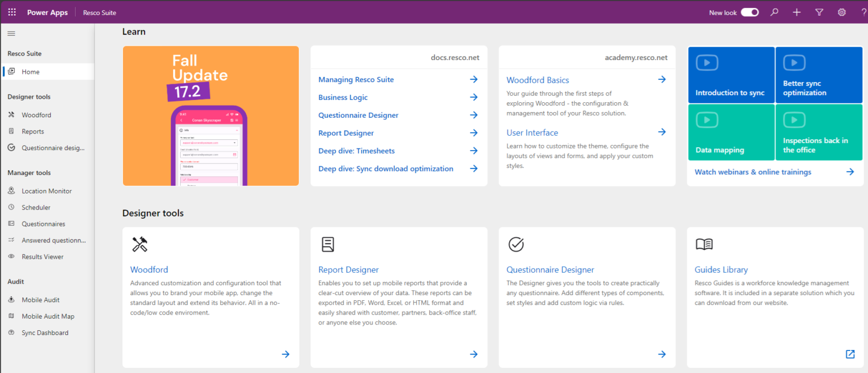
Task: Collapse the left navigation panel
Action: coord(10,33)
